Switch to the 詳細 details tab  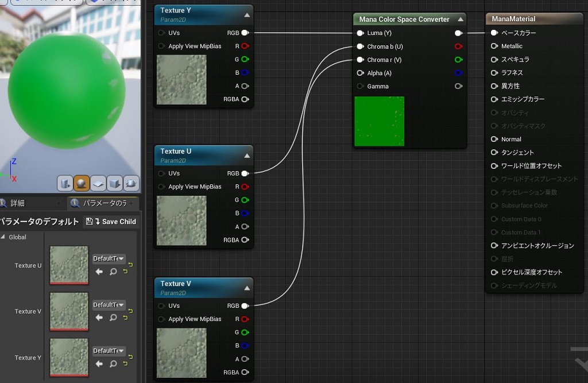pos(17,203)
